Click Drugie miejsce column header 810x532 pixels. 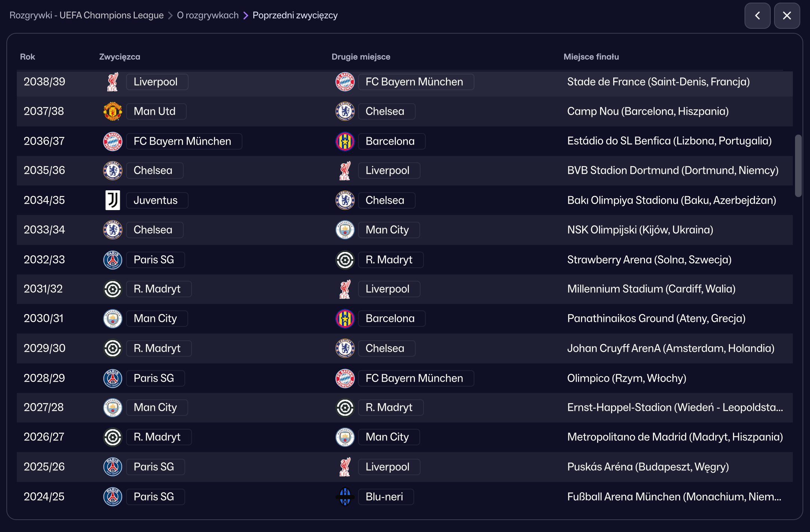tap(361, 57)
